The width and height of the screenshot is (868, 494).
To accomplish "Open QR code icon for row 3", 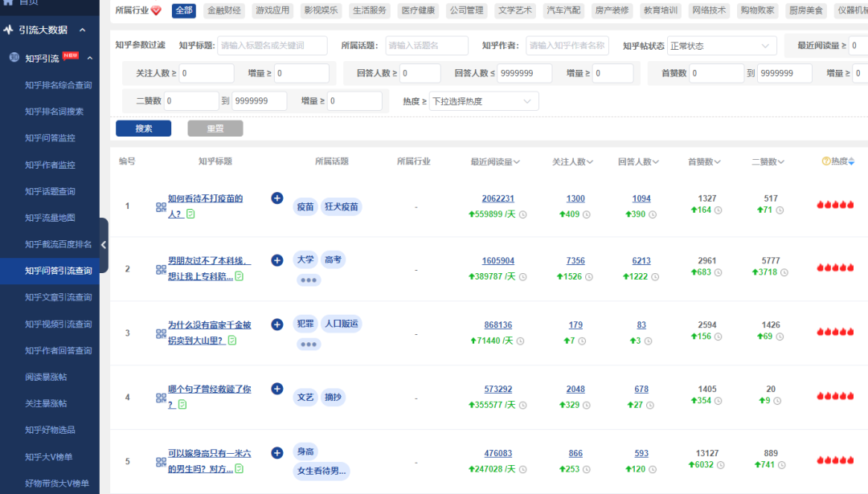I will 161,333.
